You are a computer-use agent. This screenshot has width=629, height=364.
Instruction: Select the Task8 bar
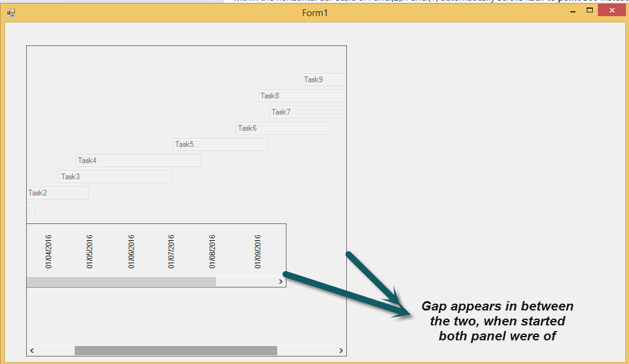(303, 96)
